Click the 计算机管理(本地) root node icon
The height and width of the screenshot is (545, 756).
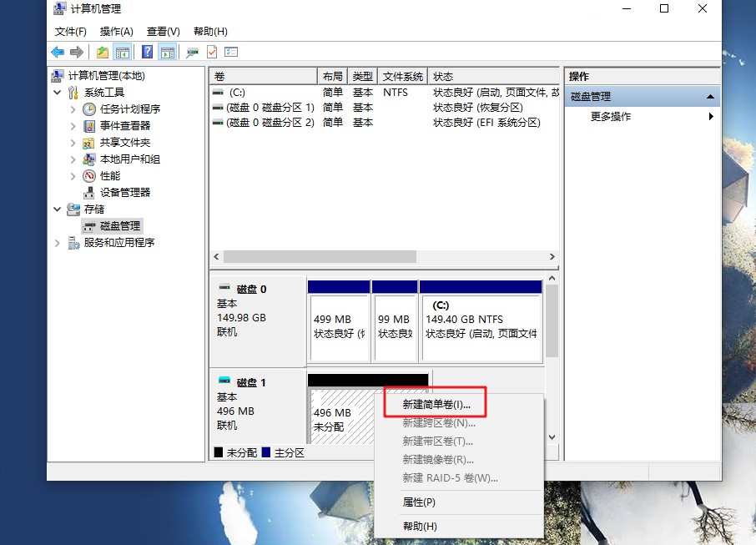tap(58, 76)
